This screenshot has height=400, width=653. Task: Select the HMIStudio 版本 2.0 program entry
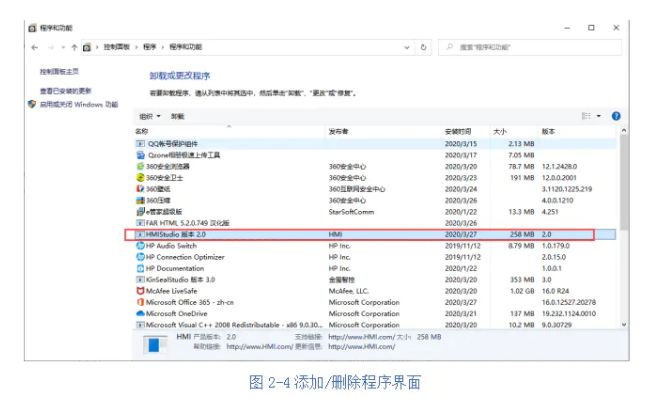[180, 234]
